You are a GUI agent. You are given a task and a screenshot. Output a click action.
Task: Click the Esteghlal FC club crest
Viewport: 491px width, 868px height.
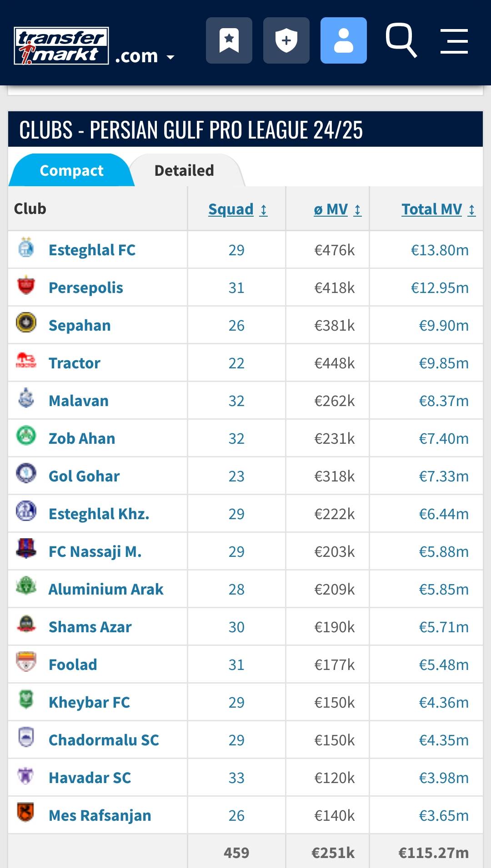[26, 248]
